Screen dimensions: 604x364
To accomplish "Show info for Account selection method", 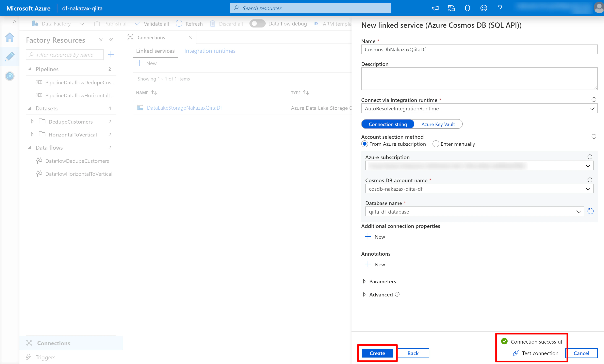I will point(594,136).
